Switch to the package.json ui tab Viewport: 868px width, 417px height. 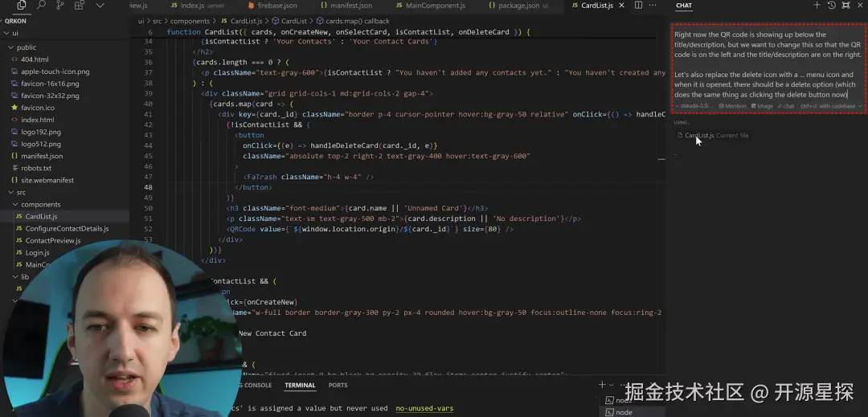(518, 6)
